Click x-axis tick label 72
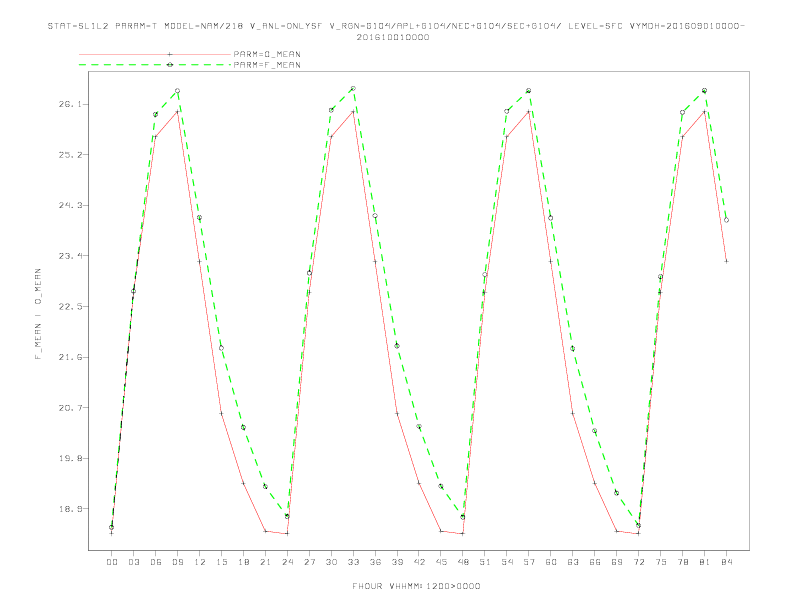The height and width of the screenshot is (612, 792). pyautogui.click(x=638, y=562)
